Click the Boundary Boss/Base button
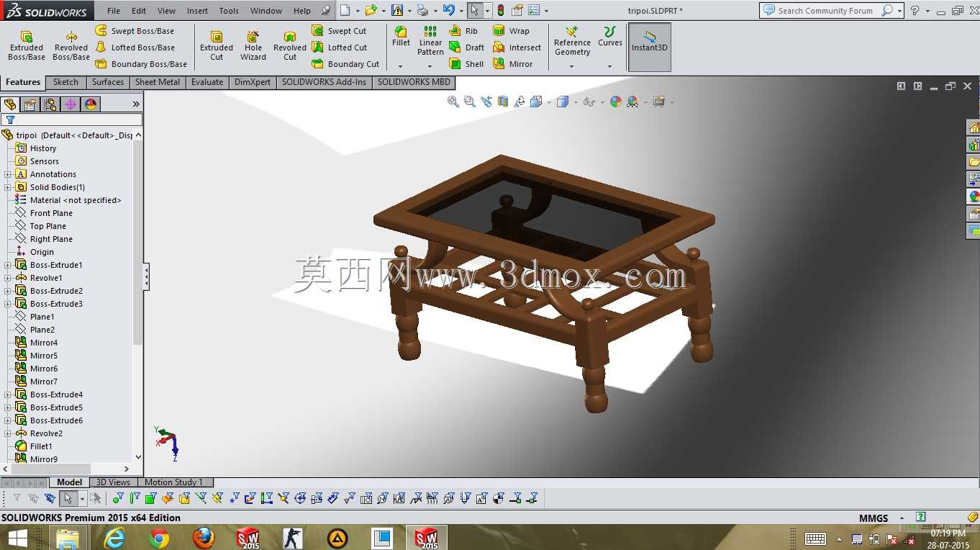 141,64
